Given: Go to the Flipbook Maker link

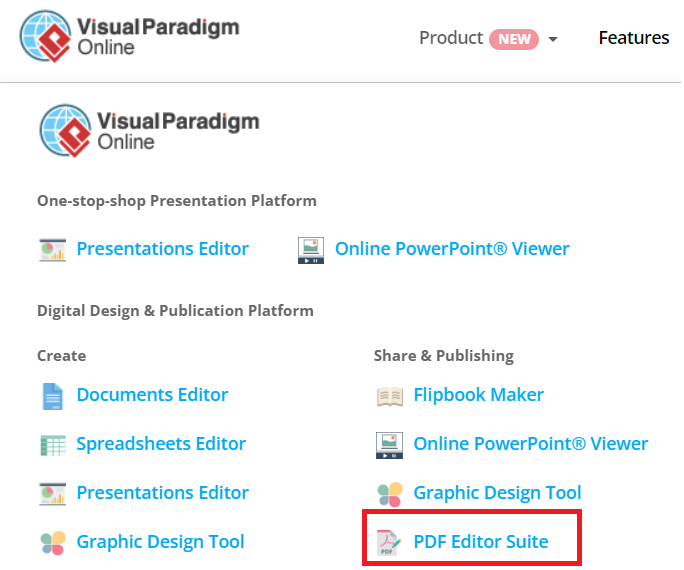Looking at the screenshot, I should coord(479,395).
